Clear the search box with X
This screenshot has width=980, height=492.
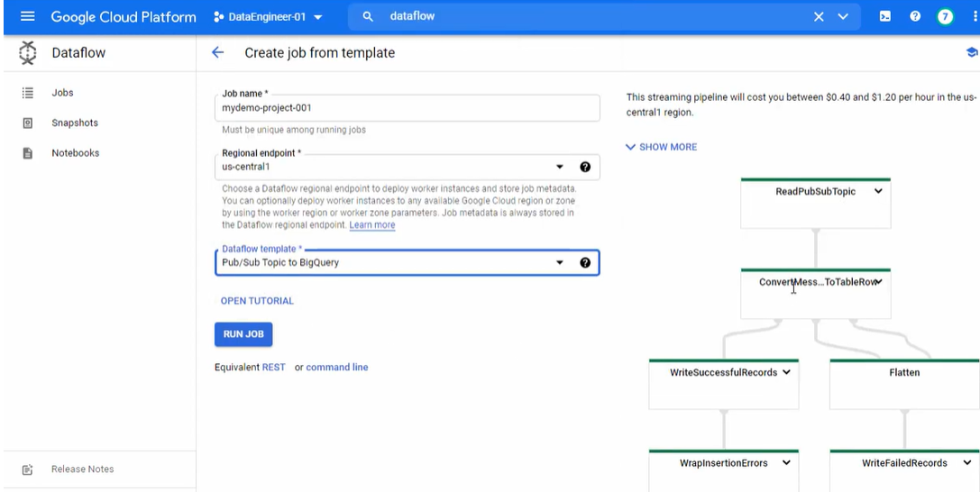pyautogui.click(x=819, y=17)
